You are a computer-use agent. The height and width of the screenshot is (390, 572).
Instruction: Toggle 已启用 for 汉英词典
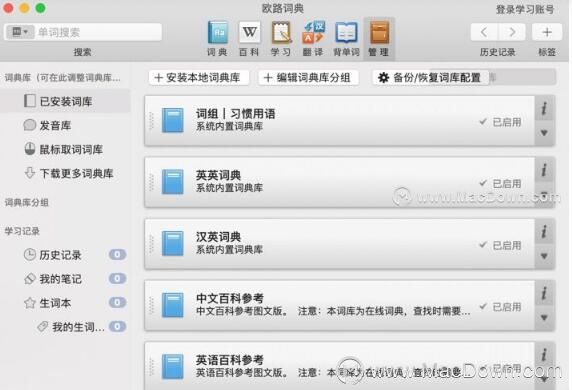click(500, 245)
